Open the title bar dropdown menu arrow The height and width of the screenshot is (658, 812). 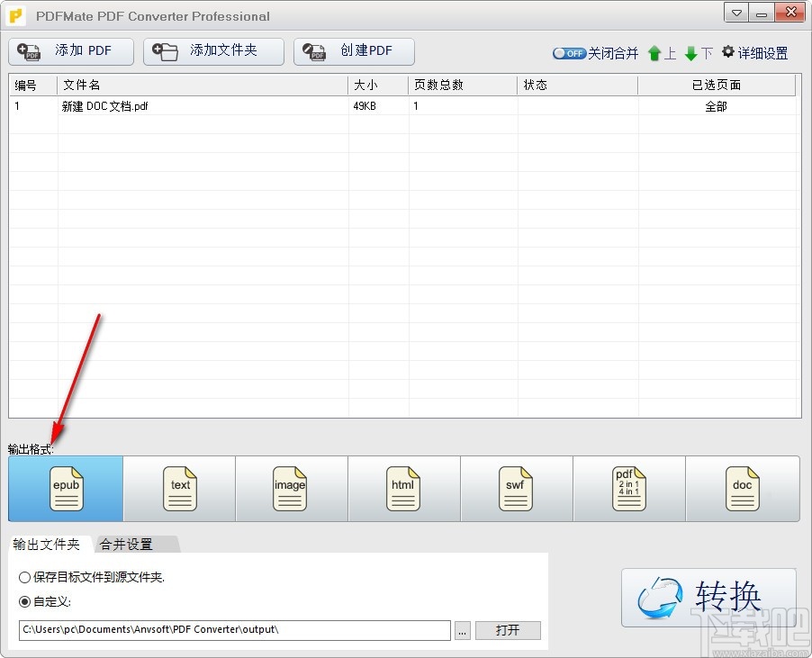pyautogui.click(x=736, y=13)
